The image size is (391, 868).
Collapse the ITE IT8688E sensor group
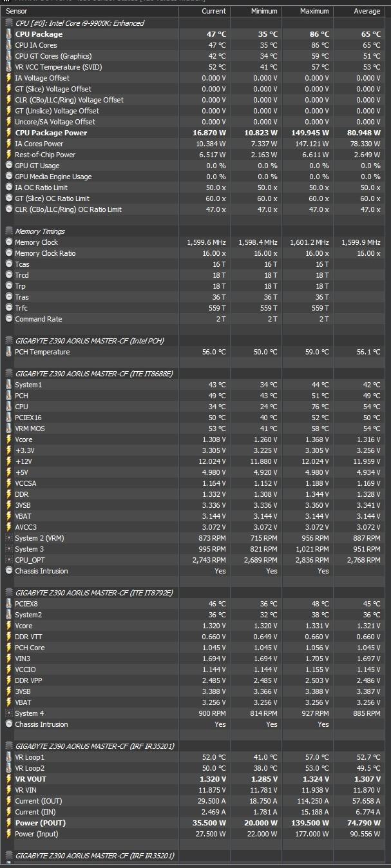8,374
